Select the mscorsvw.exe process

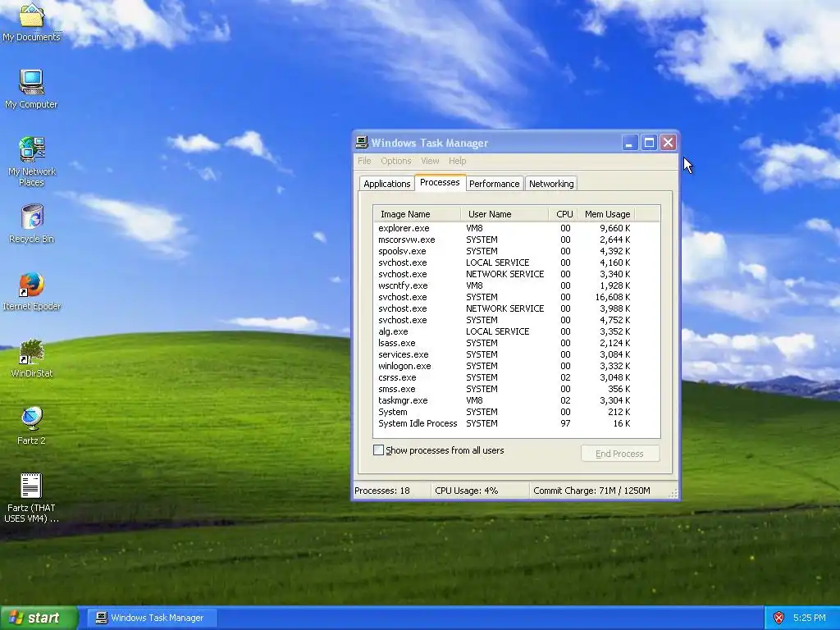point(517,240)
